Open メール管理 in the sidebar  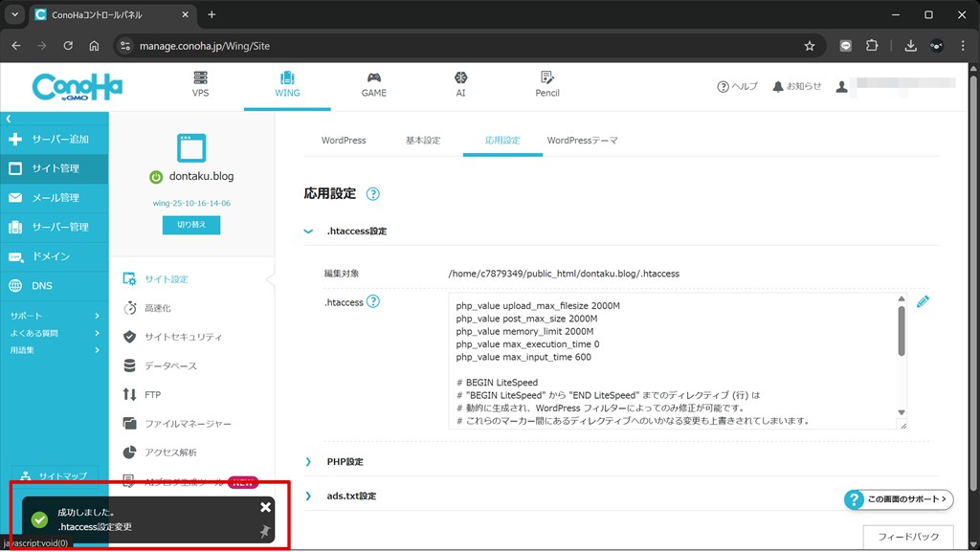[x=55, y=197]
